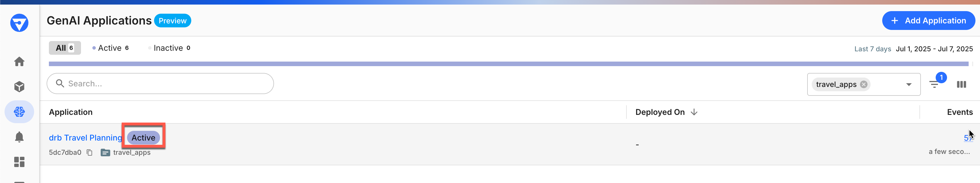Remove the travel_apps filter chip

click(x=863, y=84)
